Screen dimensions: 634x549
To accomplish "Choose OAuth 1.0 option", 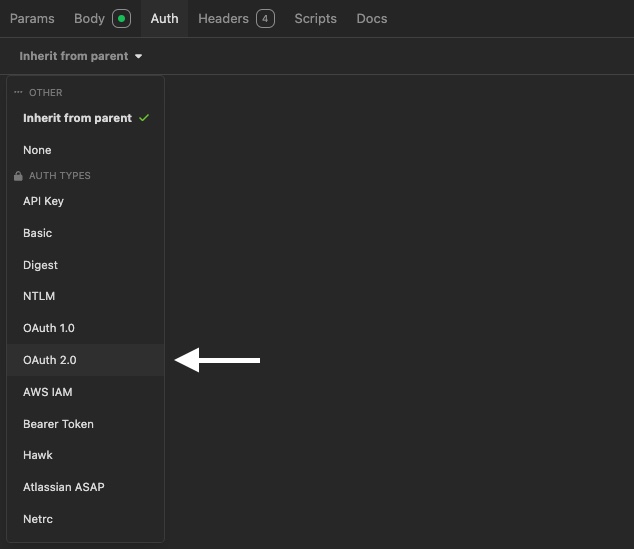I will [x=49, y=328].
